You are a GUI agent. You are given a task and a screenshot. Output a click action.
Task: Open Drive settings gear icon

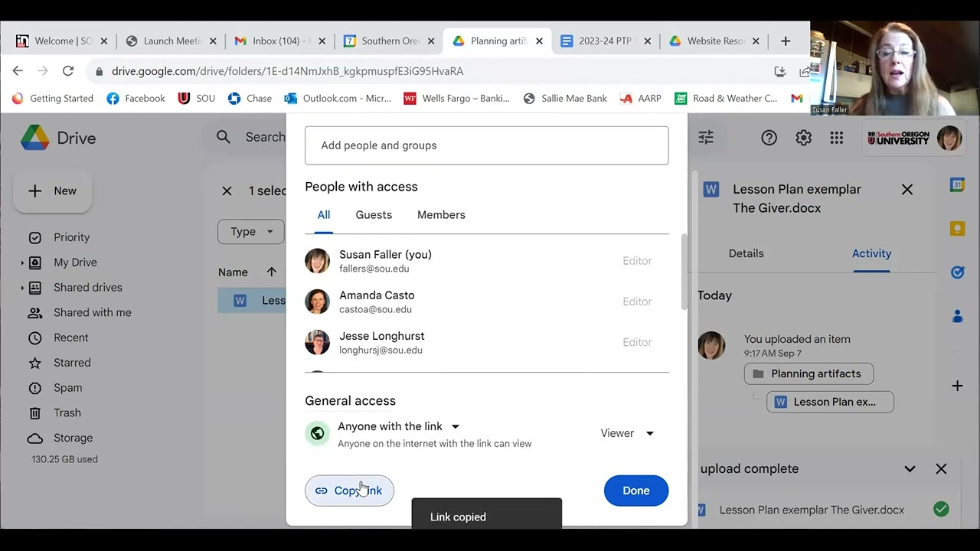803,138
